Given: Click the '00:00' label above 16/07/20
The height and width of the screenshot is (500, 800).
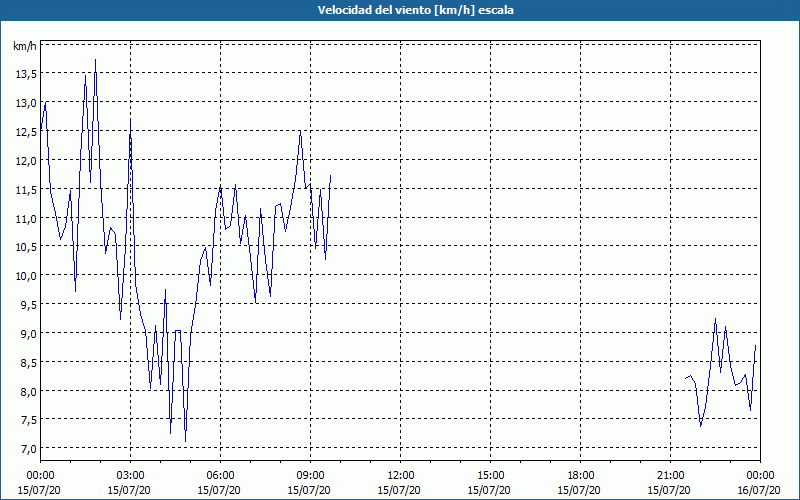Looking at the screenshot, I should click(760, 476).
